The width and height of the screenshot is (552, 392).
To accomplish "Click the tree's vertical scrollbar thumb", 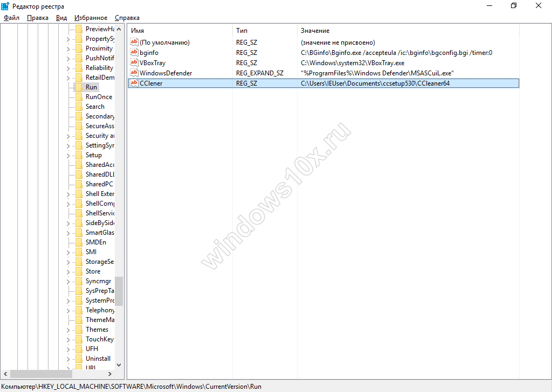I will click(119, 291).
